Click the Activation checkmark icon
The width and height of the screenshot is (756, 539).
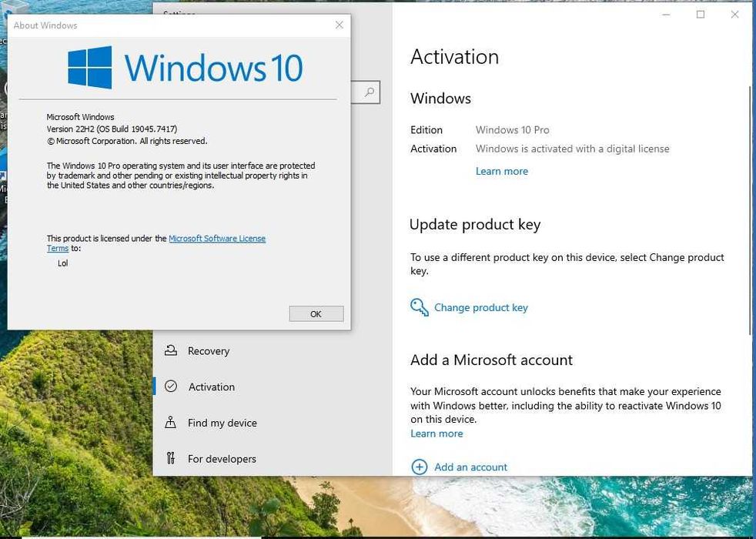pyautogui.click(x=171, y=387)
